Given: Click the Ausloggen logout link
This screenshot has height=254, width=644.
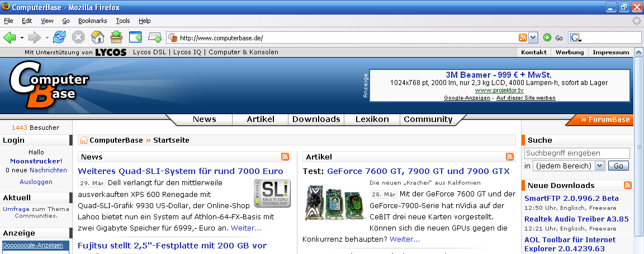Looking at the screenshot, I should pos(36,182).
